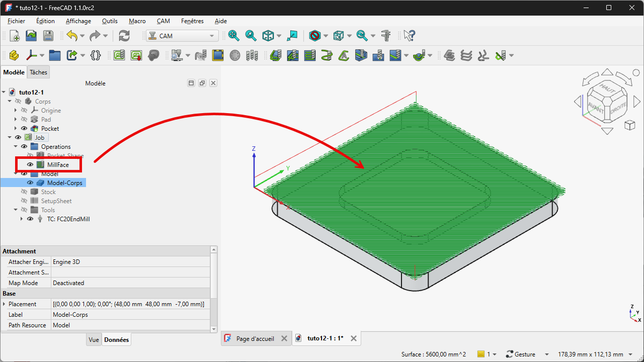Open the Measure caliper tool
Viewport: 644px width, 362px height.
pyautogui.click(x=386, y=36)
